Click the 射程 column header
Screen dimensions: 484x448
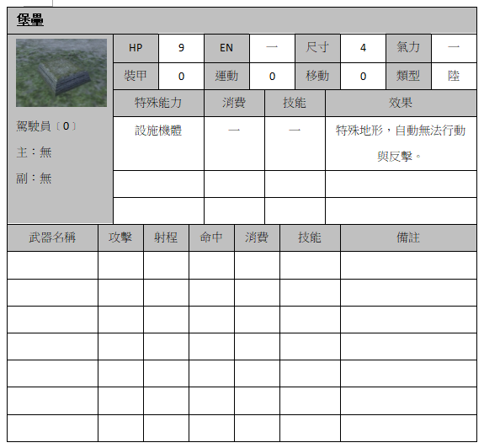[x=166, y=237]
